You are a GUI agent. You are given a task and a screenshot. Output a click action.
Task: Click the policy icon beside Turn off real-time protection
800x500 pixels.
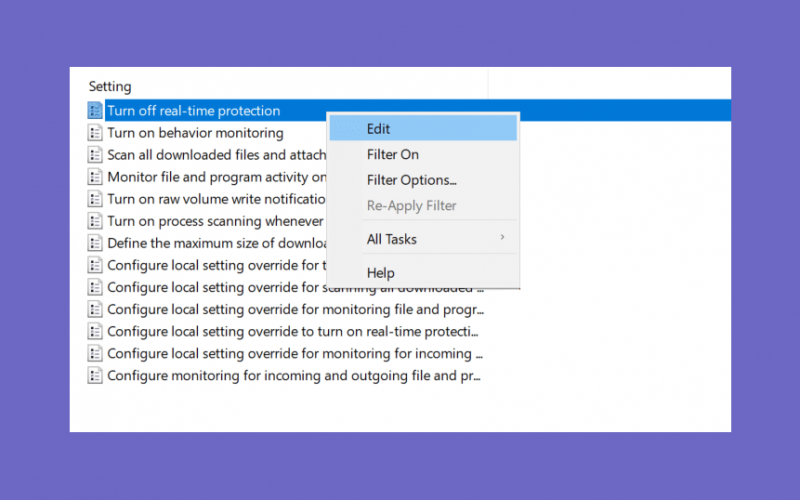tap(95, 111)
